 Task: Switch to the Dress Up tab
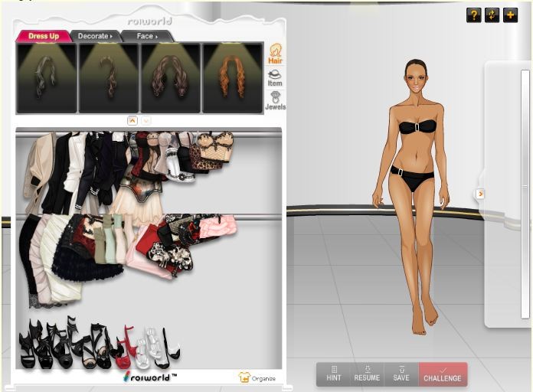pos(44,36)
